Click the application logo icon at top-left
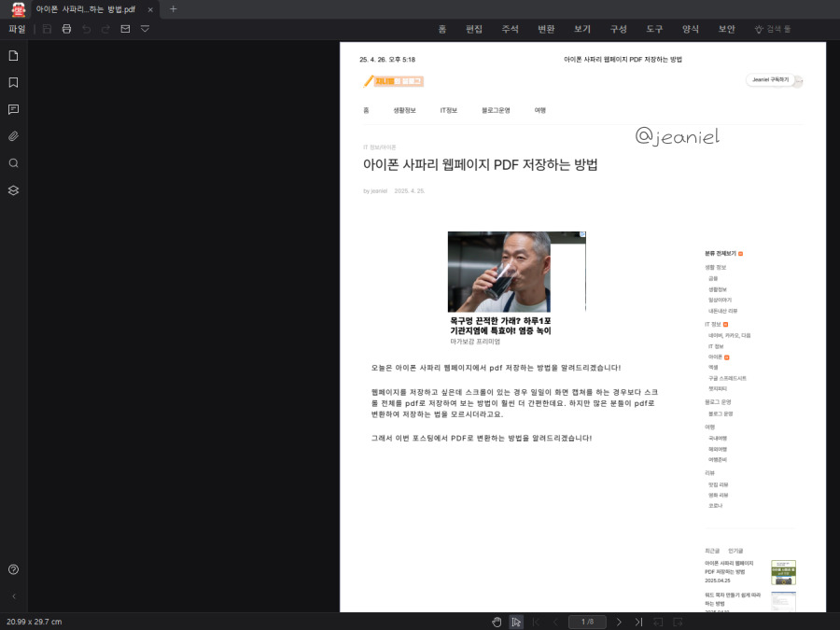 19,9
